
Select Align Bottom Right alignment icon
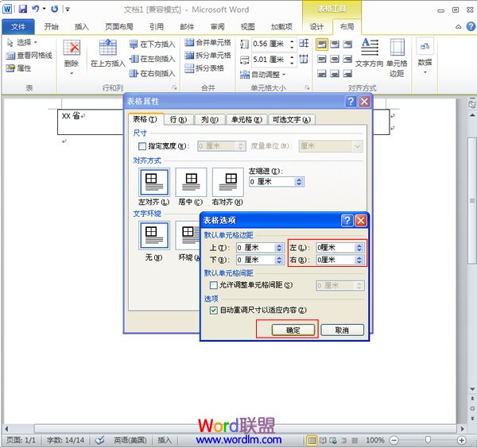(x=347, y=73)
